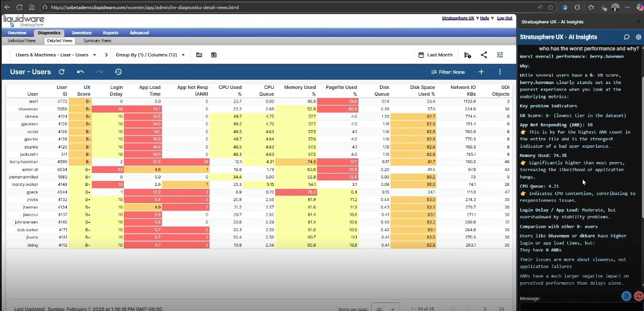Screen dimensions: 644x311
Task: Click the Filter: None button
Action: pos(448,72)
